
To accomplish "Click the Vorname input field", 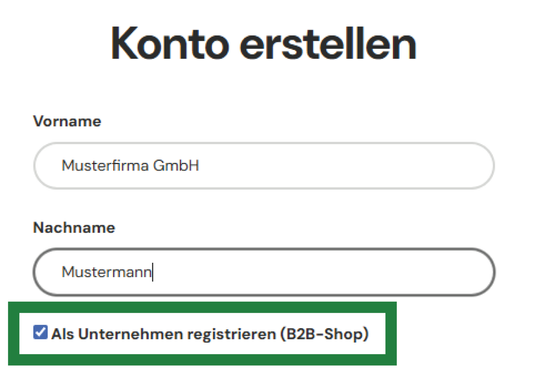I will click(264, 166).
